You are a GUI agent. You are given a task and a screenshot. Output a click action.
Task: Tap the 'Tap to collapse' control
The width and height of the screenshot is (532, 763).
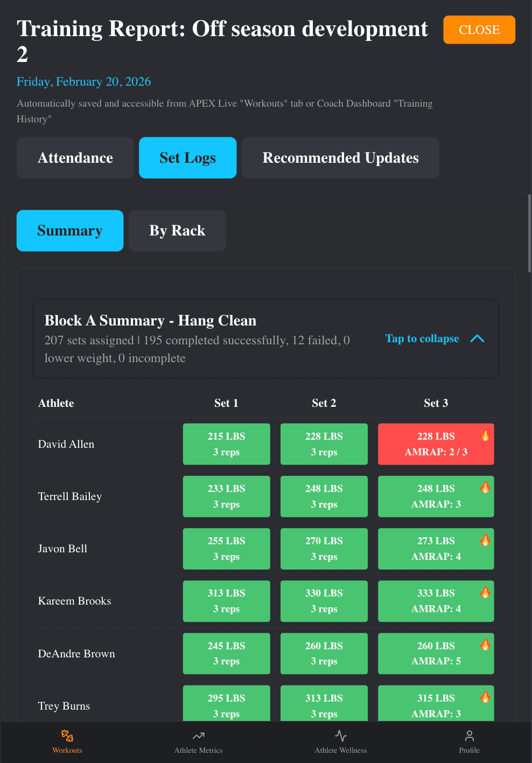pyautogui.click(x=422, y=338)
